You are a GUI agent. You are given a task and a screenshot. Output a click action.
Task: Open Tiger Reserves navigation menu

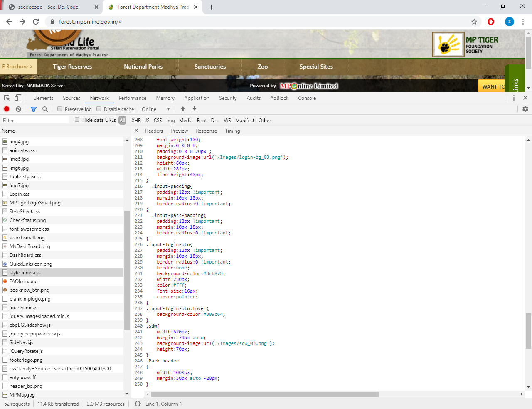[73, 67]
